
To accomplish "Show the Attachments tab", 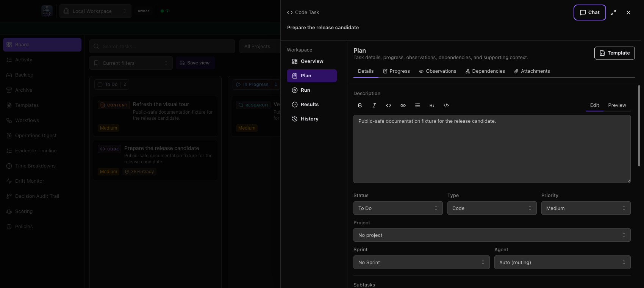I will click(532, 71).
